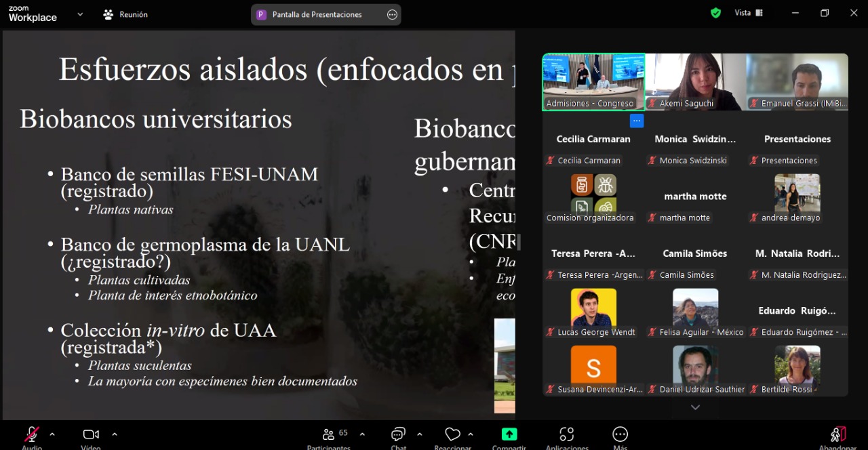Click the Reaccionar heart icon

coord(452,434)
